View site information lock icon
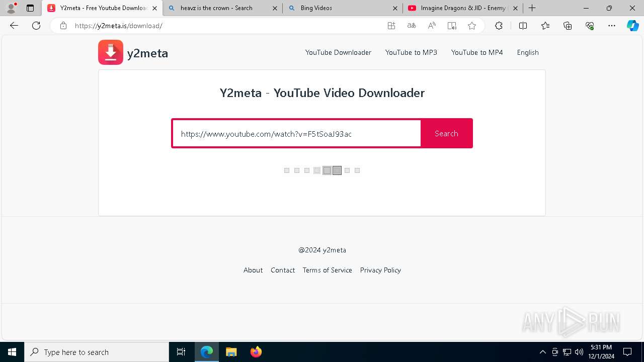 (63, 26)
